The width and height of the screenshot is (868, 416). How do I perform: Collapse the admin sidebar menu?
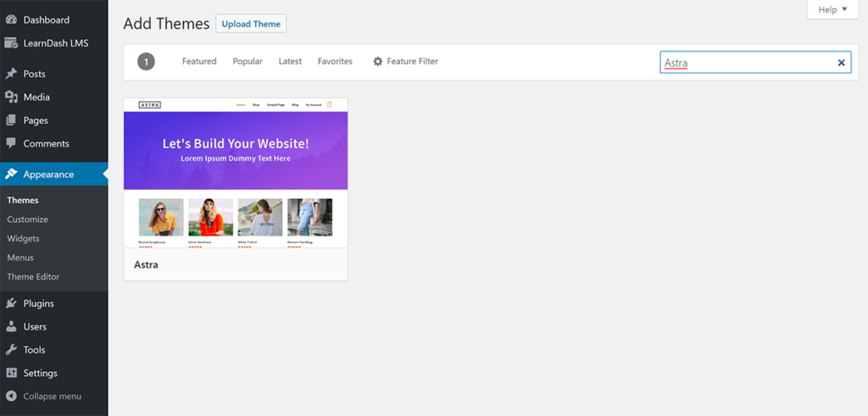click(44, 396)
